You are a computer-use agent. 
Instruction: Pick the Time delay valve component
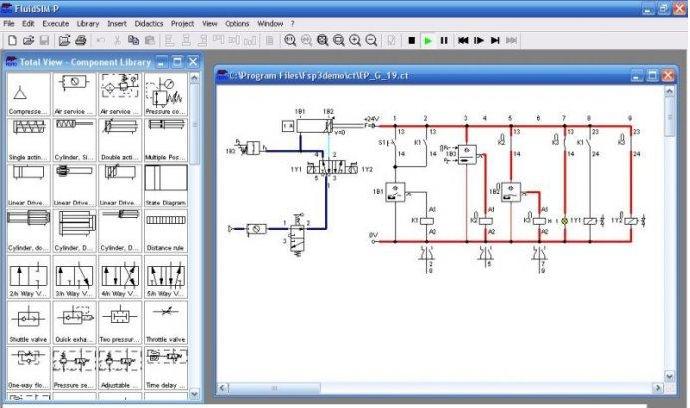pyautogui.click(x=165, y=367)
